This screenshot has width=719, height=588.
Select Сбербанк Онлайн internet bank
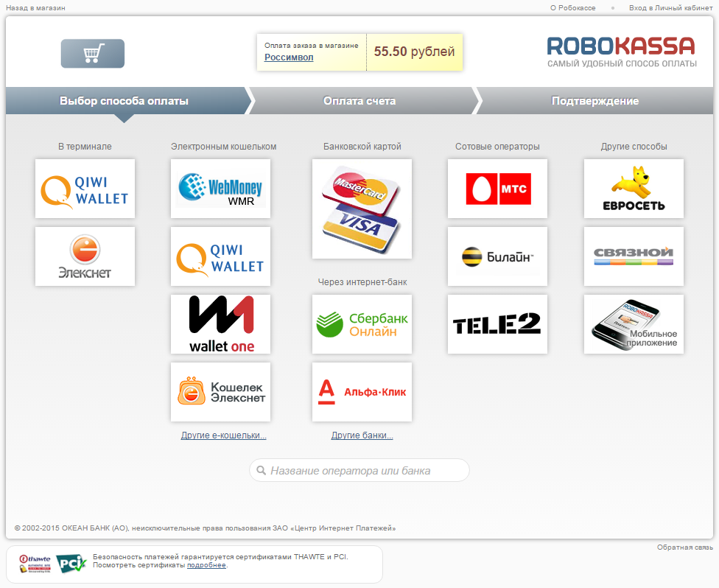tap(362, 324)
